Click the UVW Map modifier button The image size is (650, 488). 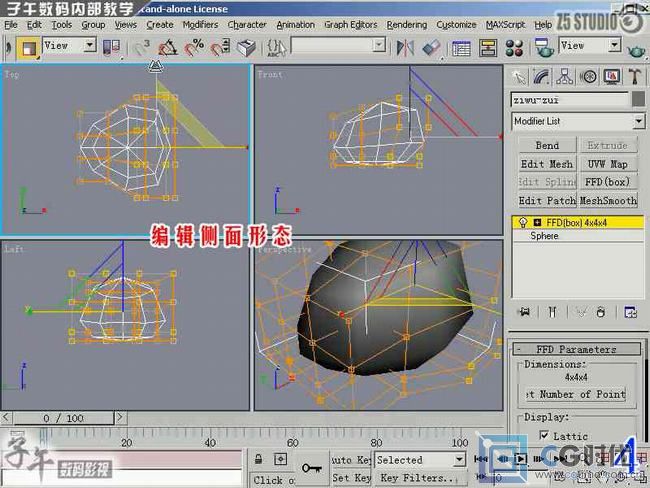tap(608, 164)
